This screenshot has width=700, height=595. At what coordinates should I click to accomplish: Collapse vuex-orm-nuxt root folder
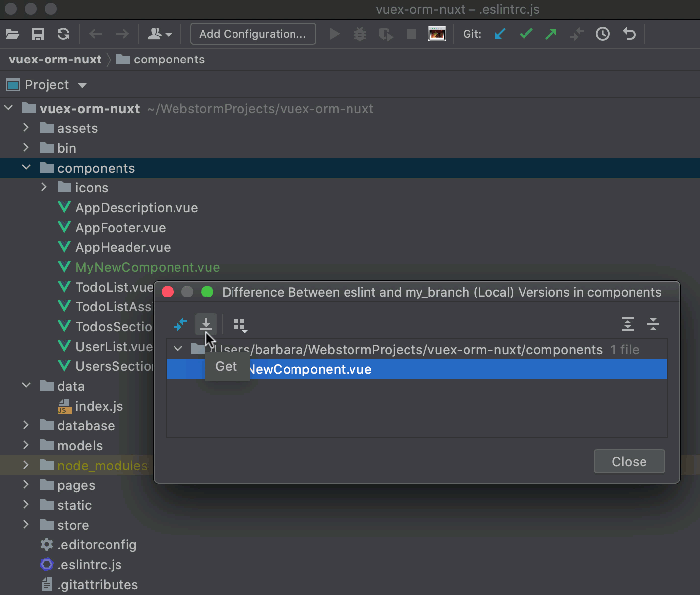[9, 108]
